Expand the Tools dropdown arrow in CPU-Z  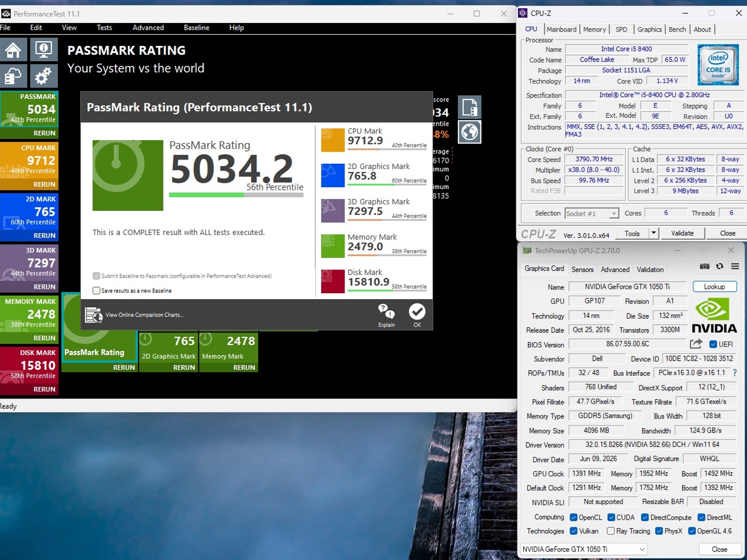pyautogui.click(x=654, y=233)
